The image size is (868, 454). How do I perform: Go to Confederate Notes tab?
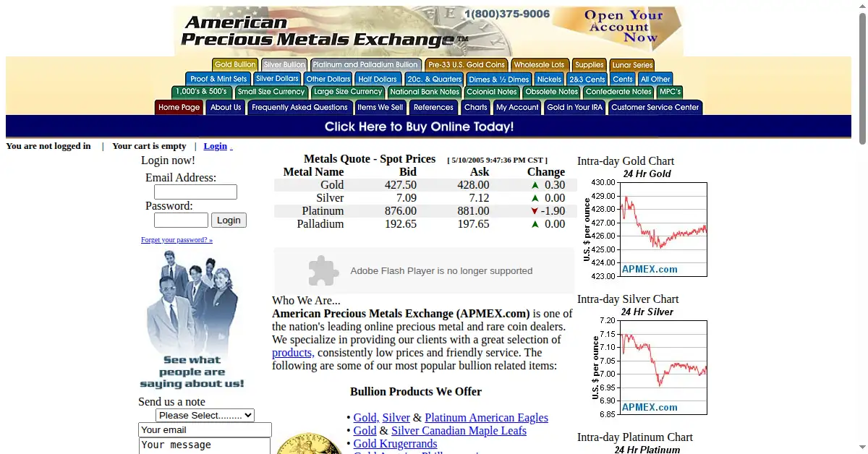(x=618, y=92)
